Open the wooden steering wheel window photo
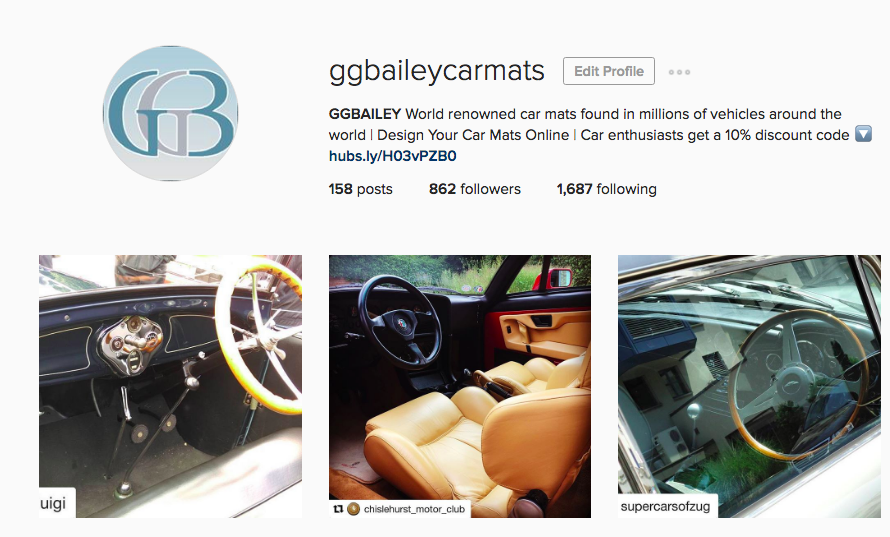This screenshot has width=890, height=537. point(749,386)
